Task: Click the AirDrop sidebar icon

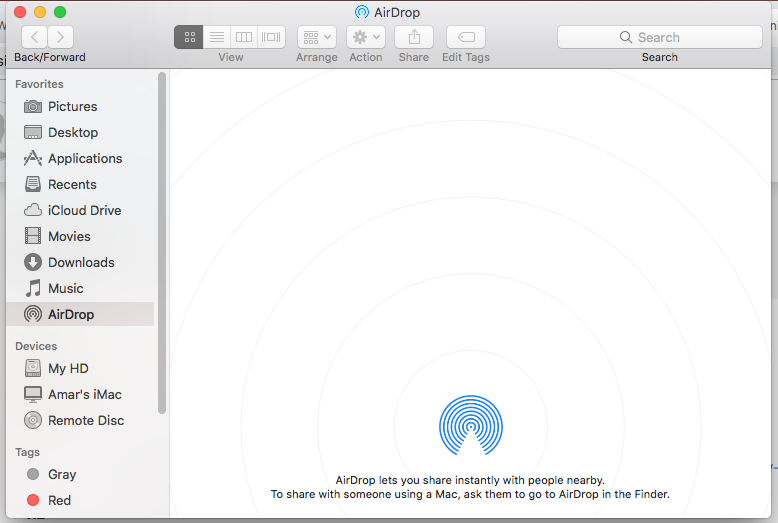Action: pyautogui.click(x=33, y=314)
